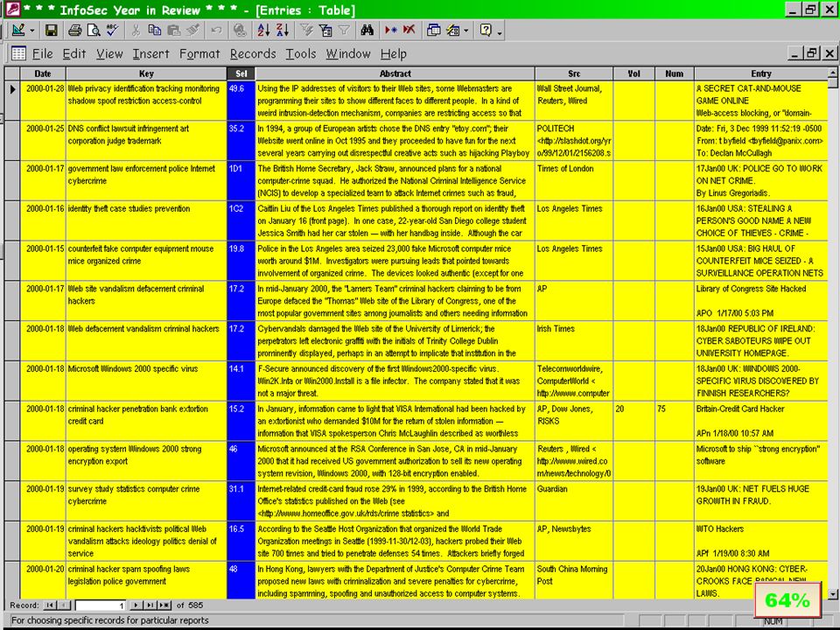Click the row selector of the 2000-01-28 record
Screen dimensions: 840x630
12,101
